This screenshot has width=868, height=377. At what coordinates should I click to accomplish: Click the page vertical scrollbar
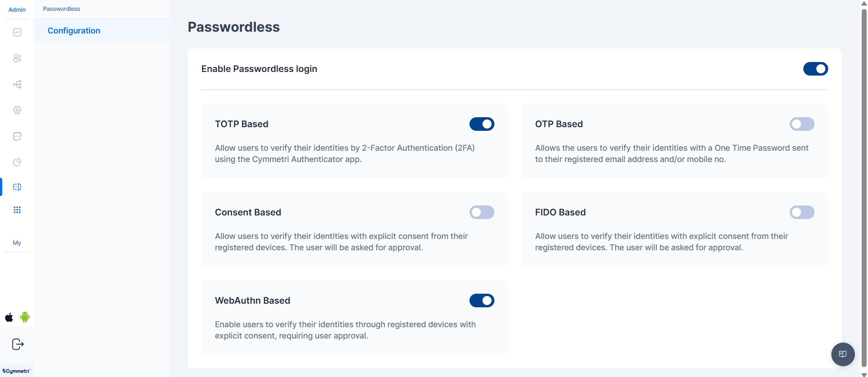tap(864, 181)
